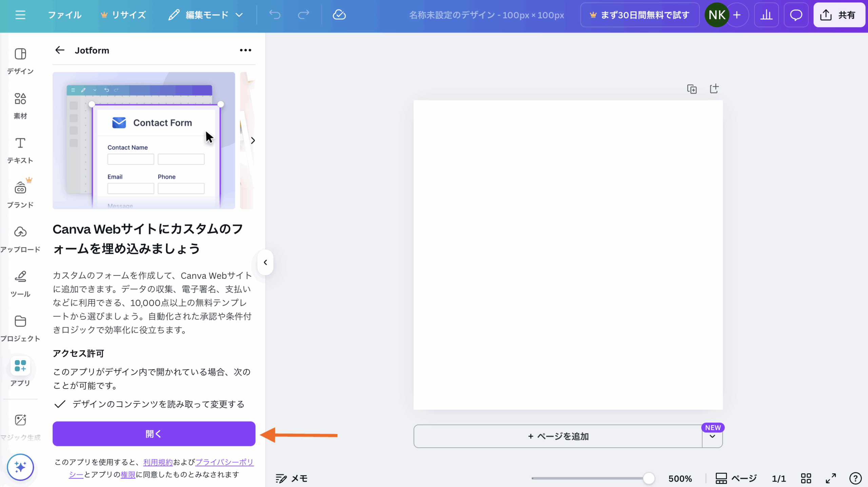Open the NK profile avatar
This screenshot has width=868, height=487.
(717, 15)
